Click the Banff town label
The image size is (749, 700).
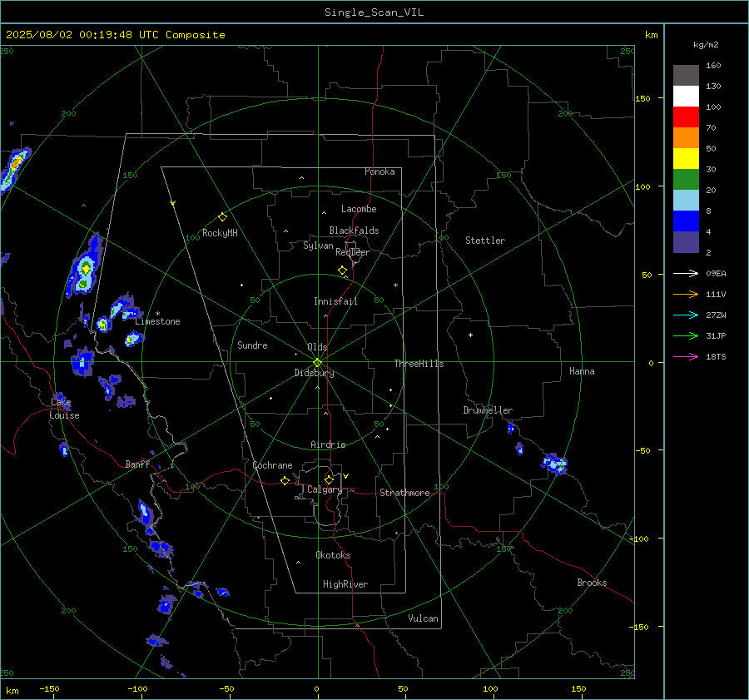tap(137, 464)
